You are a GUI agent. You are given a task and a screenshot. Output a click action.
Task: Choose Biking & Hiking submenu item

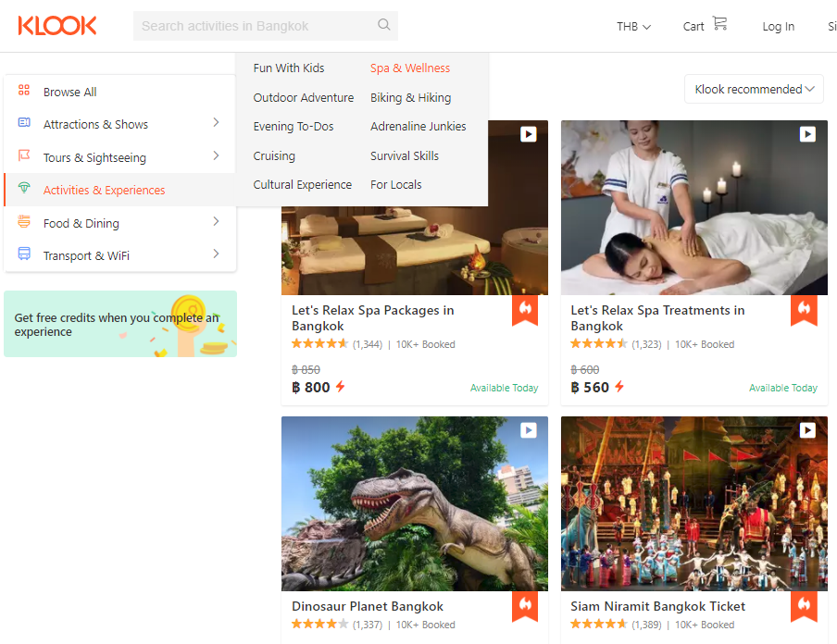coord(410,98)
